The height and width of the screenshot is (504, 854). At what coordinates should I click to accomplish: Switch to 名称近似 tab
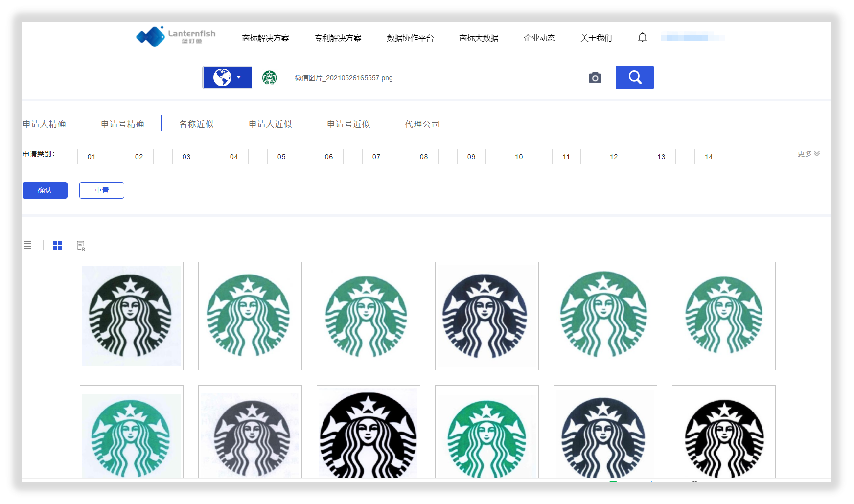196,124
